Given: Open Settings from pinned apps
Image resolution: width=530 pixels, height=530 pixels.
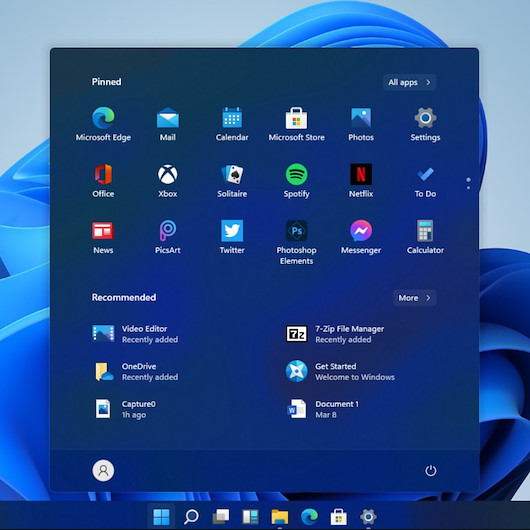Looking at the screenshot, I should (x=425, y=124).
